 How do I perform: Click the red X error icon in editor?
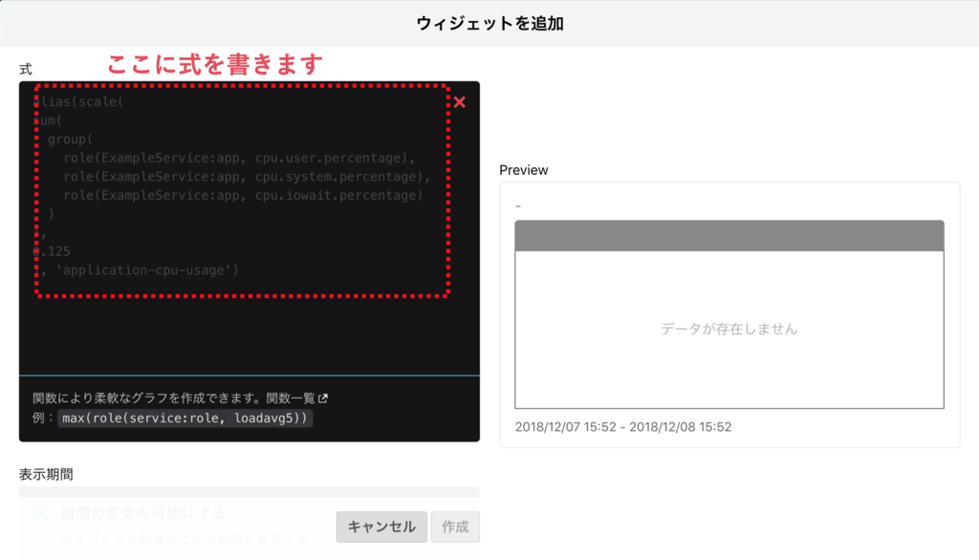(460, 102)
